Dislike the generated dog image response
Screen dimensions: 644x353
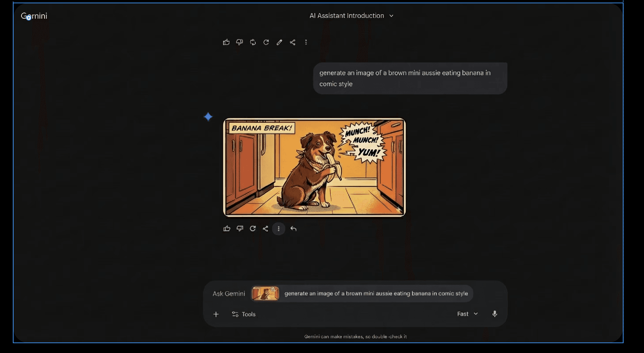(x=240, y=228)
